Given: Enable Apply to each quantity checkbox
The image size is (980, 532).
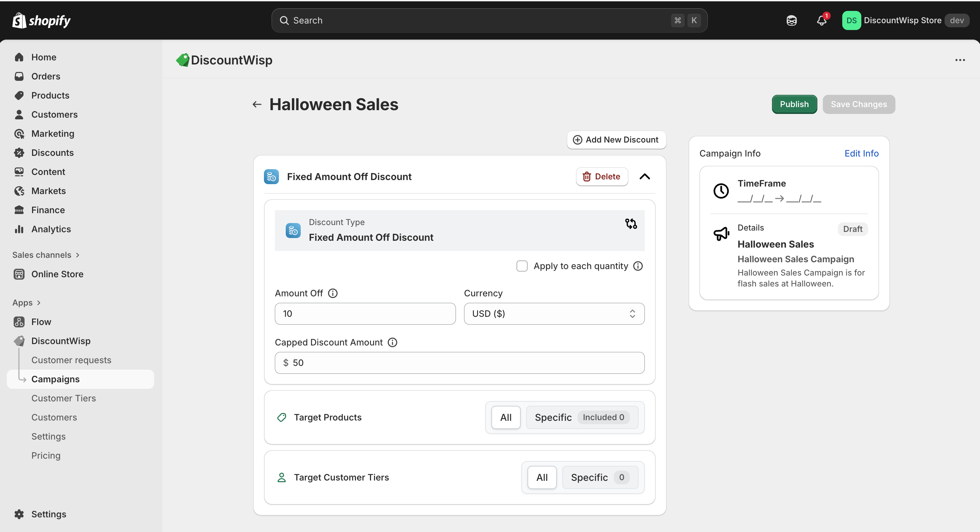Looking at the screenshot, I should point(522,266).
